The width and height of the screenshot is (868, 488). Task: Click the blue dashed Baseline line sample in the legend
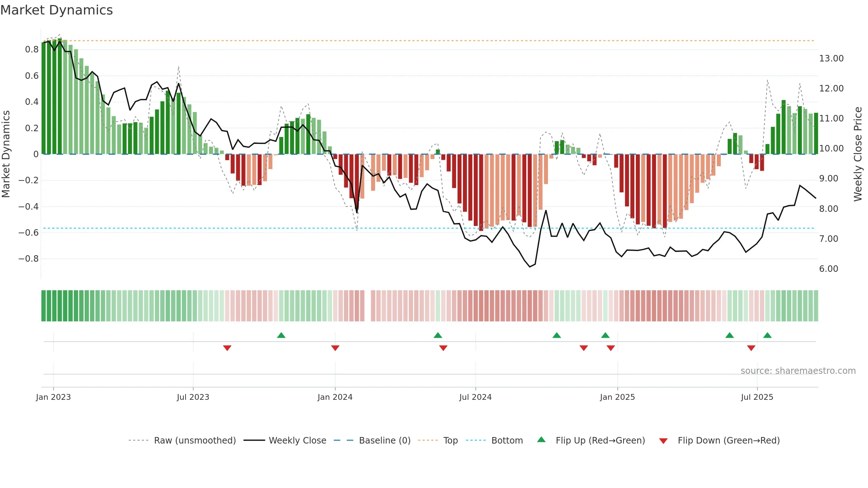(344, 440)
